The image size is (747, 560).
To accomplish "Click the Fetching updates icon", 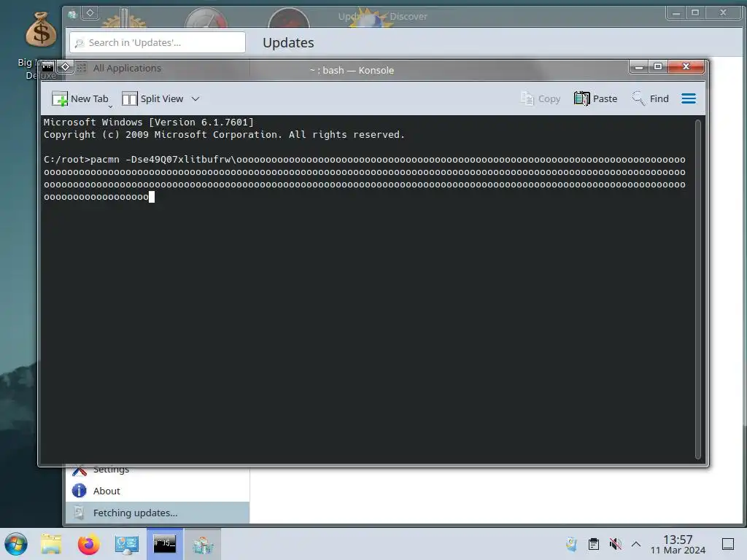I will [x=79, y=513].
